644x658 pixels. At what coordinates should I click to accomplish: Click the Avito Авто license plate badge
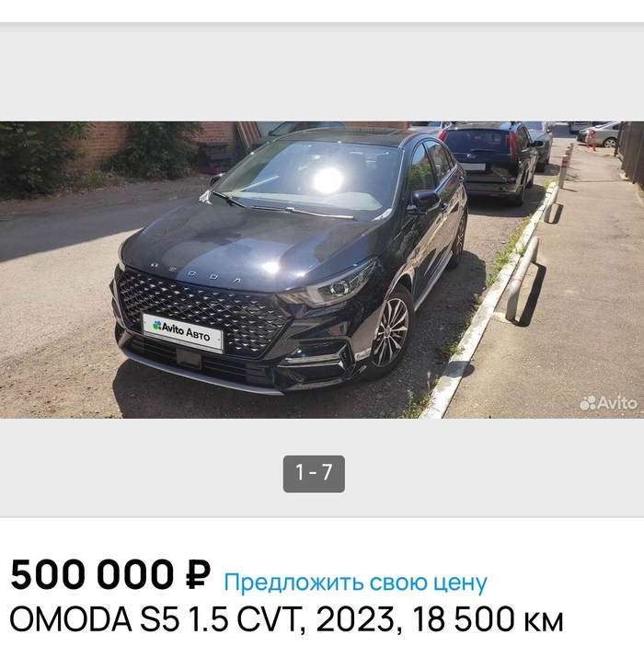182,332
